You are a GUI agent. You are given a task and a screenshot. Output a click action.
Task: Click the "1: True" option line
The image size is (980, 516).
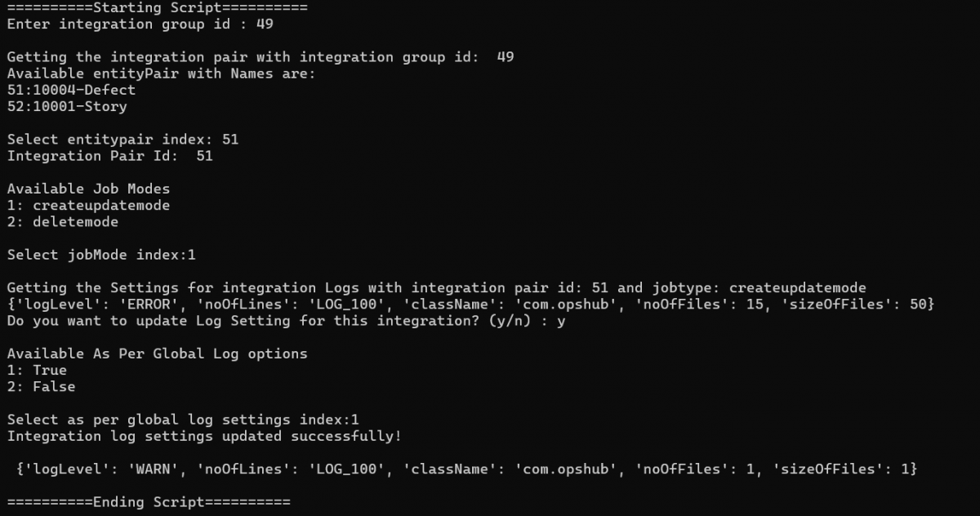37,370
